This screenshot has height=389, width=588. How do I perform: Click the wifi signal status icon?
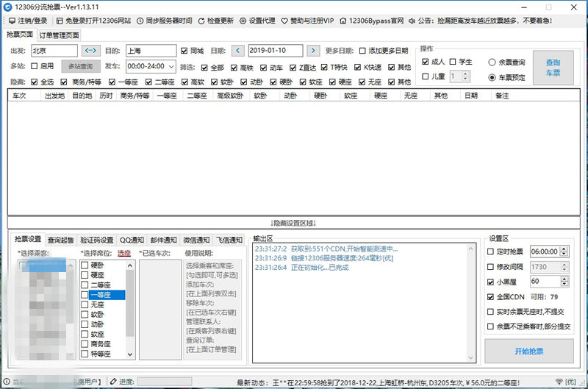559,382
